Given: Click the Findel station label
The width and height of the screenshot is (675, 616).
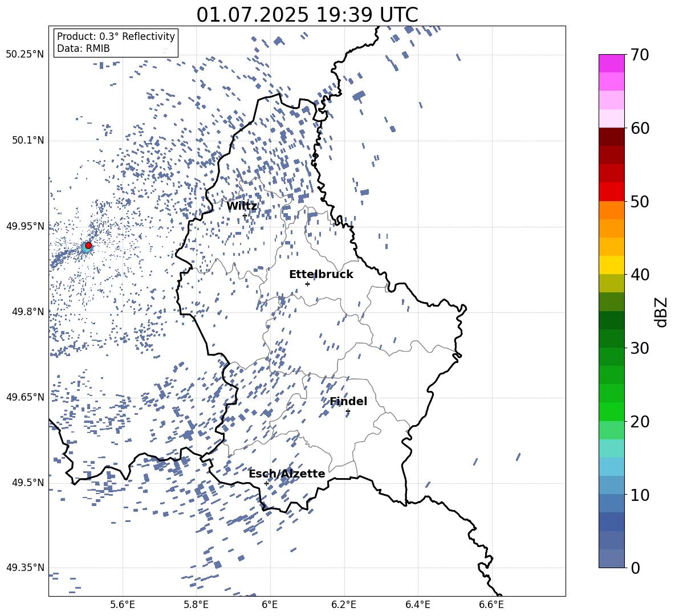Looking at the screenshot, I should point(348,401).
